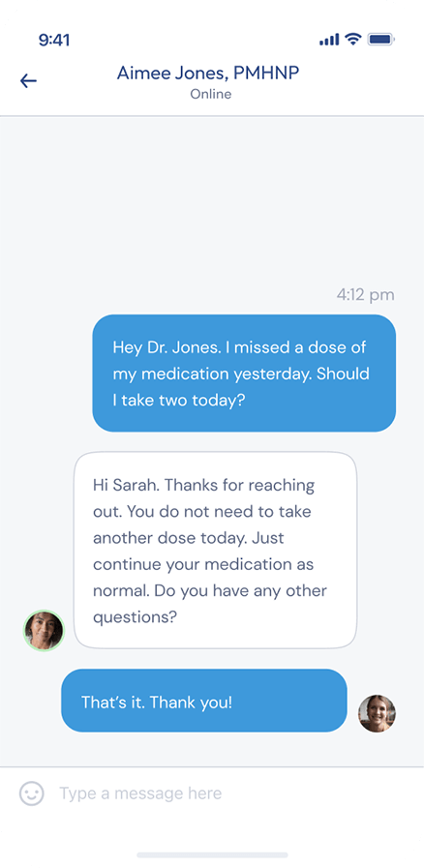Click the cellular signal bars icon

(329, 40)
